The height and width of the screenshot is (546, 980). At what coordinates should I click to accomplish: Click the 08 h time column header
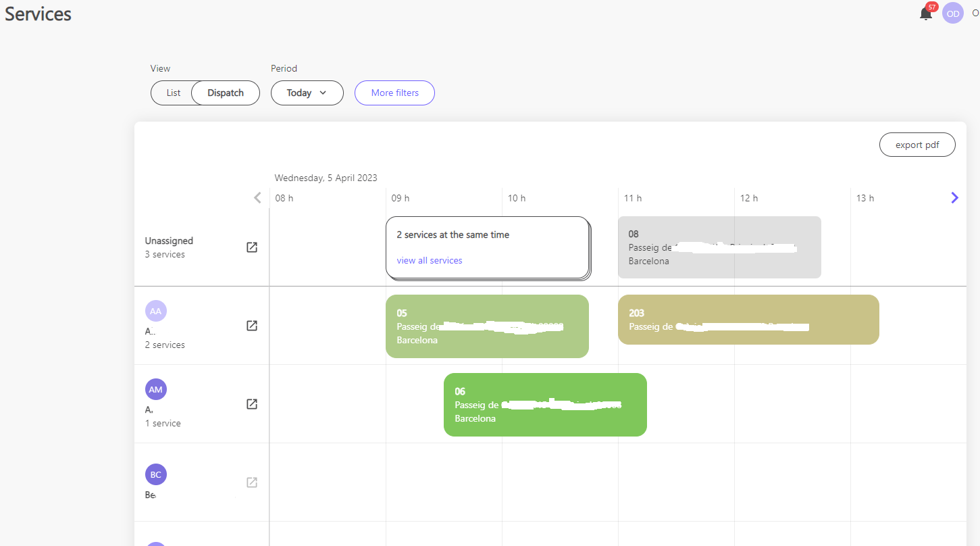tap(284, 198)
